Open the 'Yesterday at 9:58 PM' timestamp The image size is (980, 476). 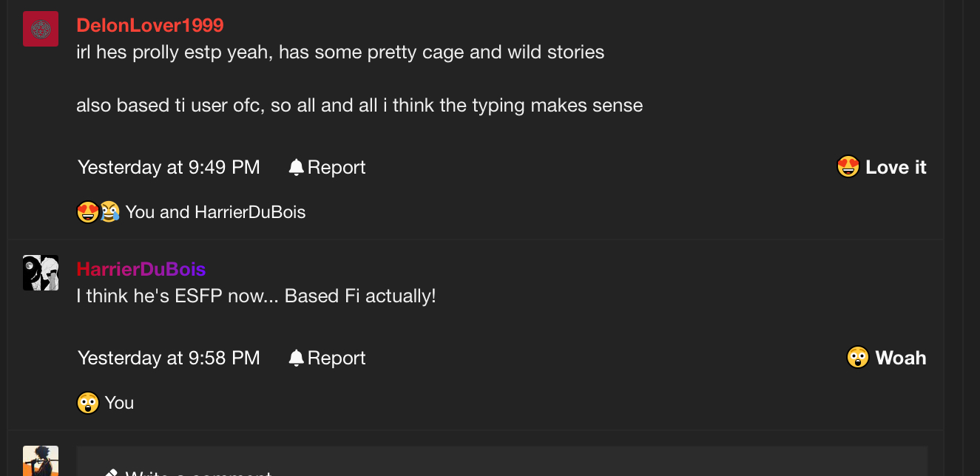[x=169, y=358]
